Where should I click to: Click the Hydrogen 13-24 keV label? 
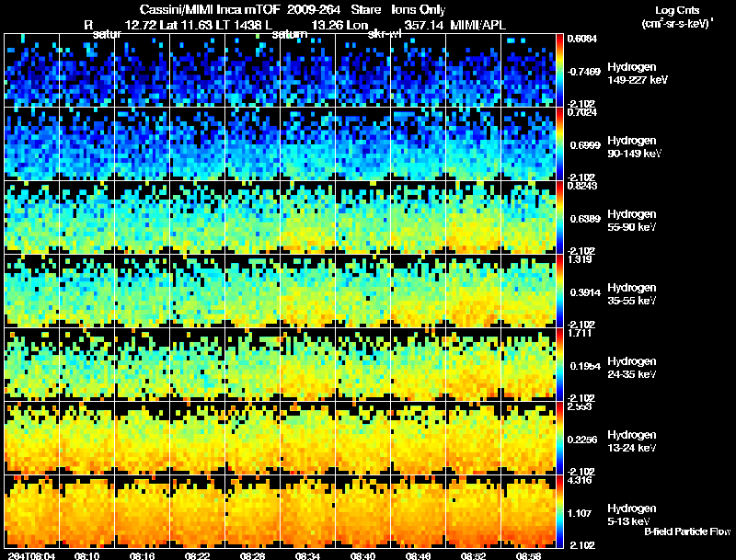631,441
